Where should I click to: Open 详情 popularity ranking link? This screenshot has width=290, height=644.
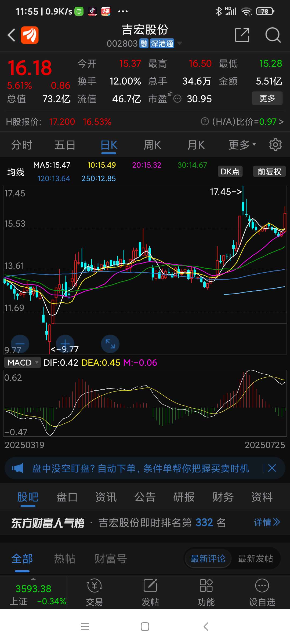pyautogui.click(x=267, y=522)
